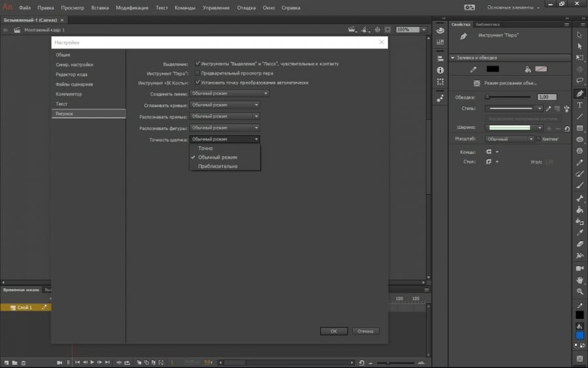588x368 pixels.
Task: Select 'Редактор кода' in settings category list
Action: pos(72,75)
